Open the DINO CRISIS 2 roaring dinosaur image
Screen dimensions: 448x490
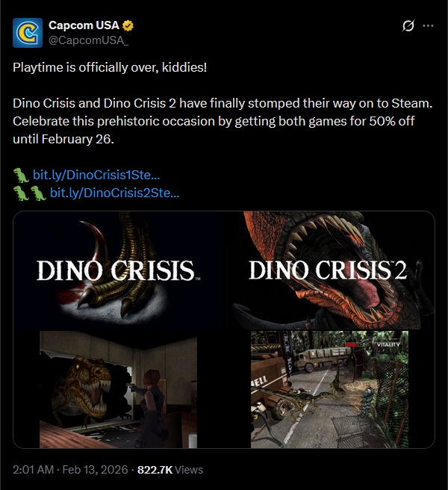click(x=329, y=270)
